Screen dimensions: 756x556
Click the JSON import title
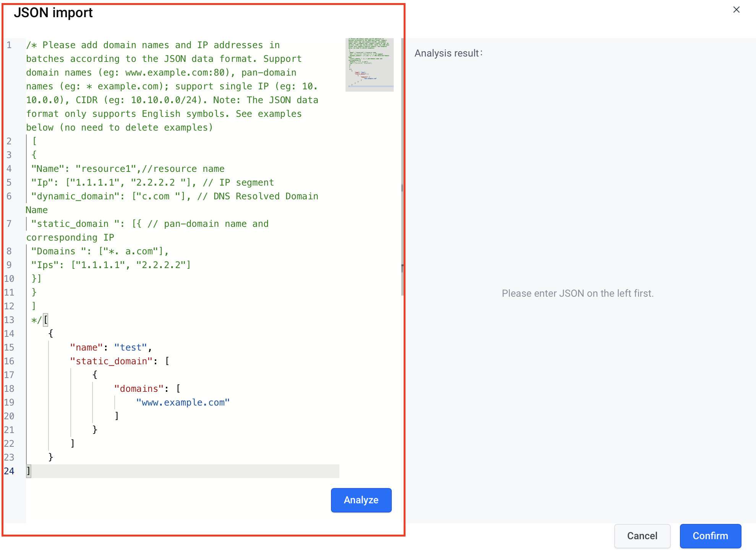point(53,13)
